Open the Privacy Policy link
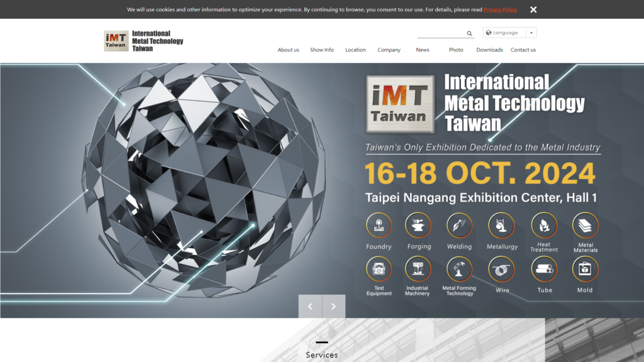Image resolution: width=644 pixels, height=362 pixels. [x=500, y=9]
